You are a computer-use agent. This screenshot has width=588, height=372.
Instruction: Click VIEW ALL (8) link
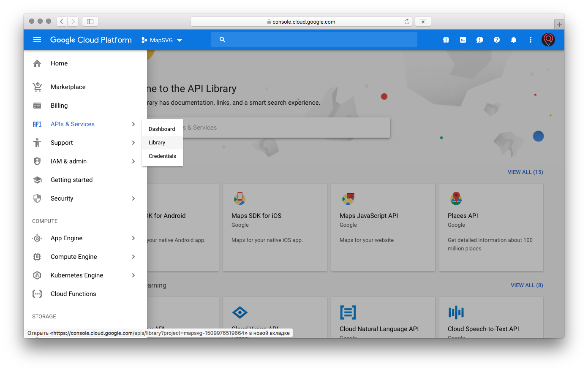point(527,285)
